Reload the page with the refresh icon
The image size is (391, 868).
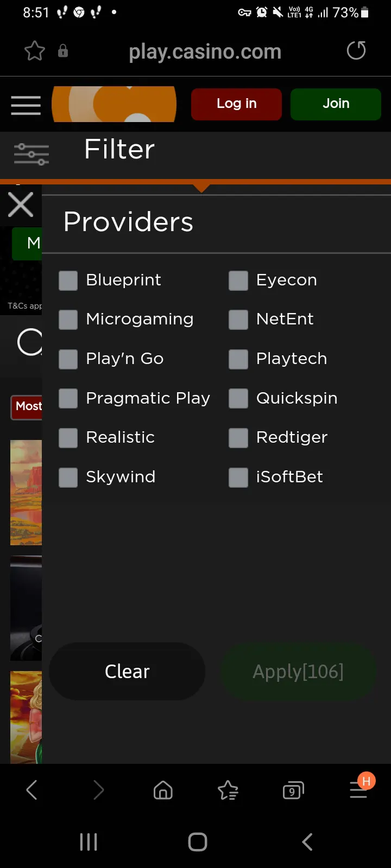(356, 50)
